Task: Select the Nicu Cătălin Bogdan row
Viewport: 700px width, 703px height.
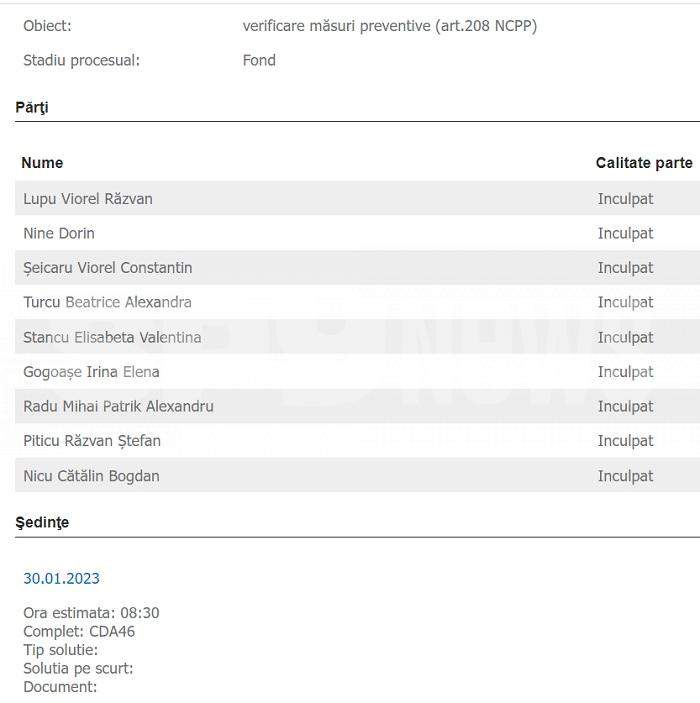Action: [357, 475]
